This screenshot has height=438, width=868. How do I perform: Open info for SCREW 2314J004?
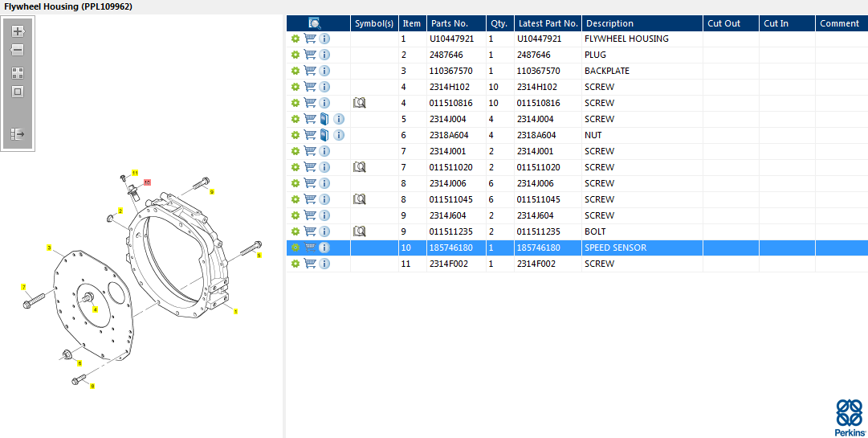coord(339,119)
